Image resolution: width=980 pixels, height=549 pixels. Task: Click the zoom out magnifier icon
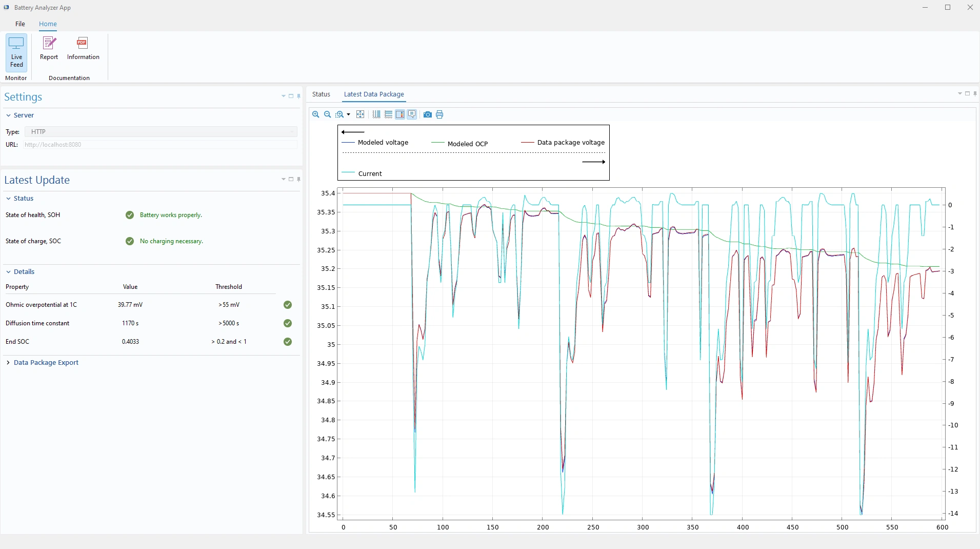pyautogui.click(x=328, y=114)
